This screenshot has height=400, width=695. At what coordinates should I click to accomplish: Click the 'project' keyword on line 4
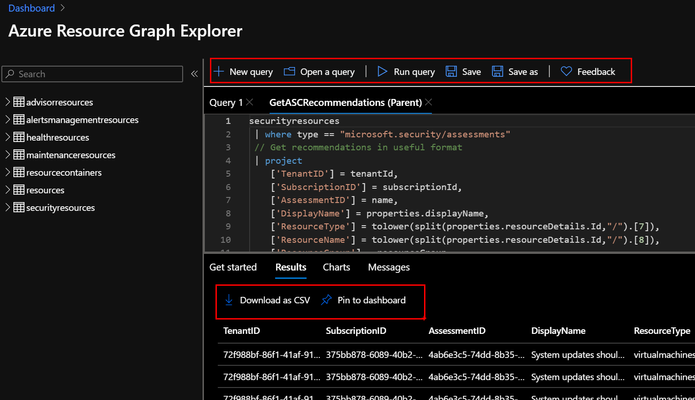coord(283,161)
